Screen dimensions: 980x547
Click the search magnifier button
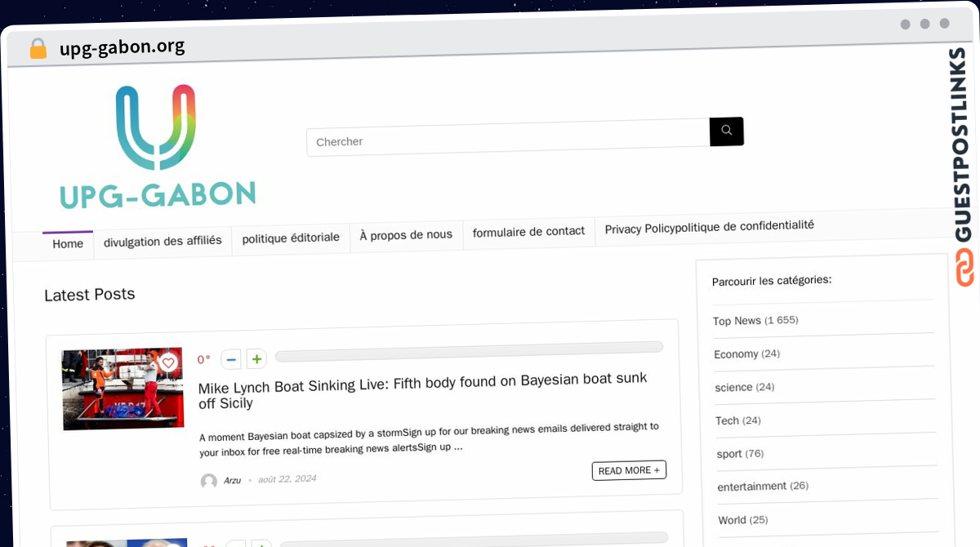[x=726, y=131]
